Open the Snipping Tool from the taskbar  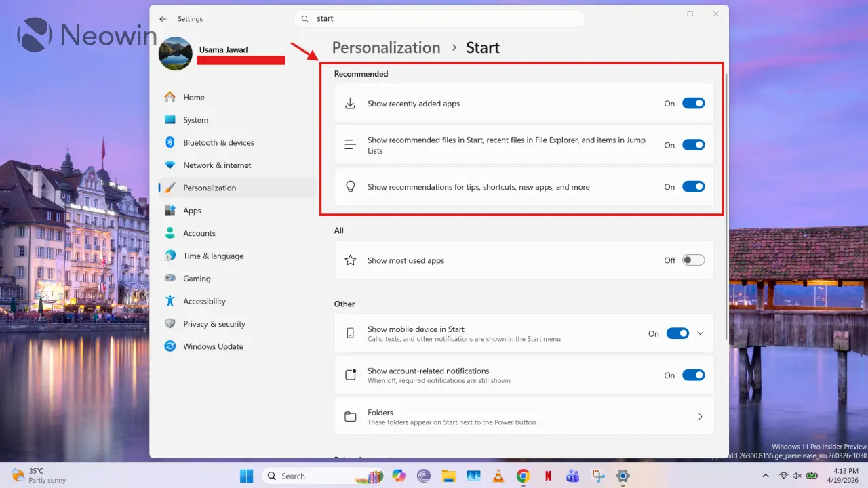597,476
